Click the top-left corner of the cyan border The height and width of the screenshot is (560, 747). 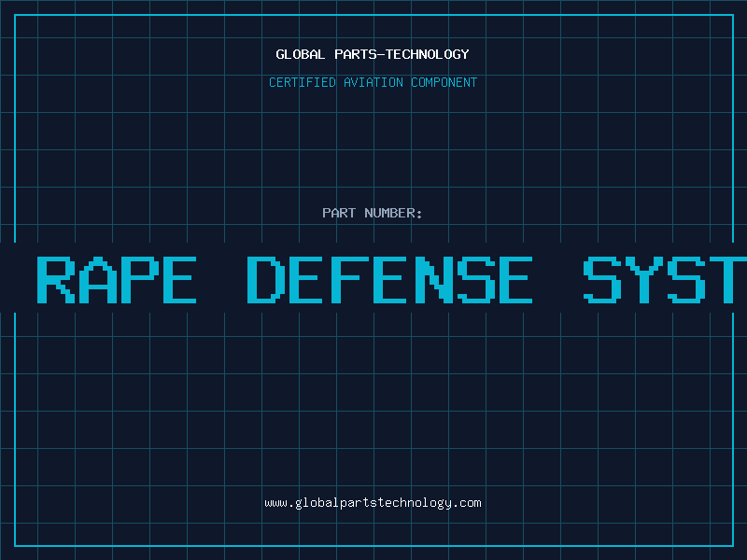click(x=15, y=15)
